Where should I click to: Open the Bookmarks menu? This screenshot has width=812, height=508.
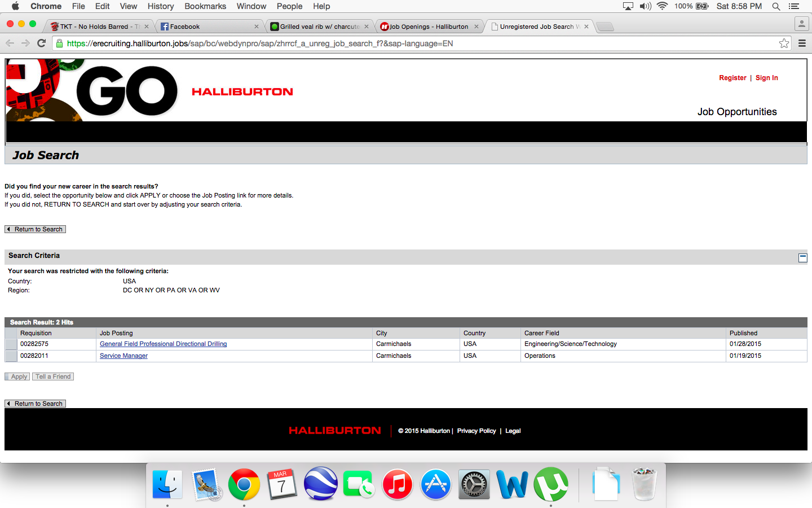coord(205,6)
